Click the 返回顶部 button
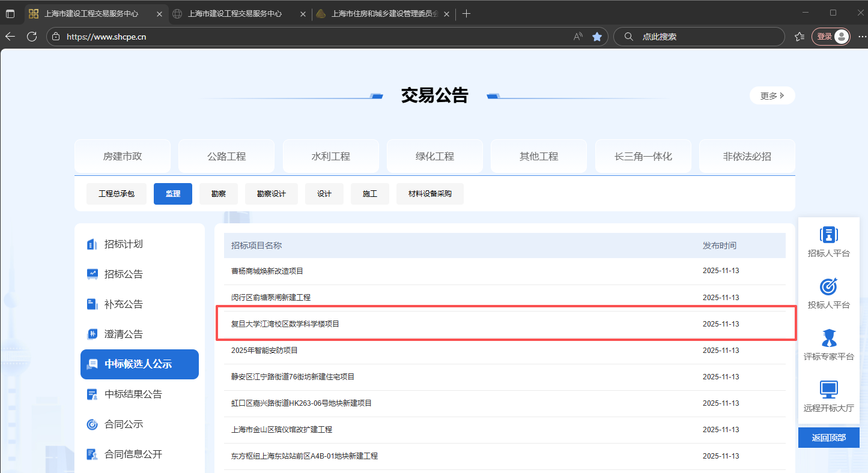The height and width of the screenshot is (473, 868). (x=828, y=438)
